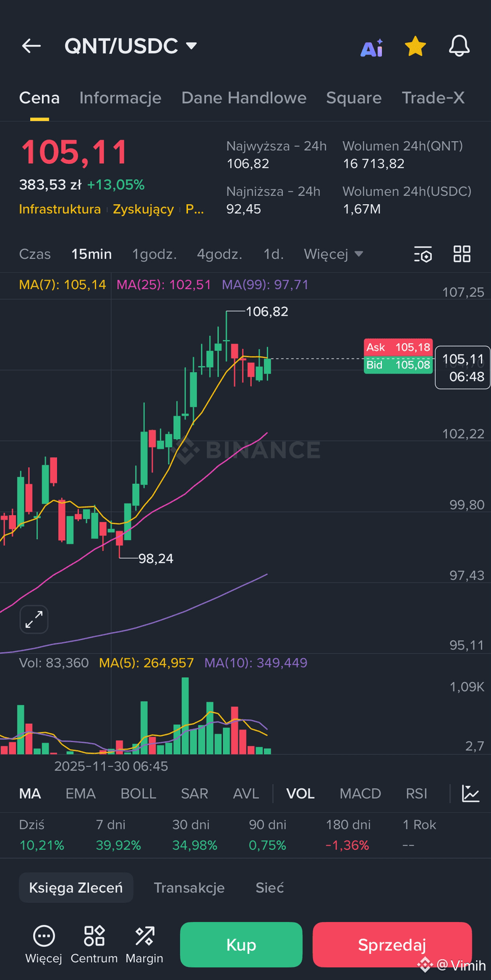Tap the 30 dni 34,98% performance value
Image resolution: width=491 pixels, height=980 pixels.
coord(195,845)
